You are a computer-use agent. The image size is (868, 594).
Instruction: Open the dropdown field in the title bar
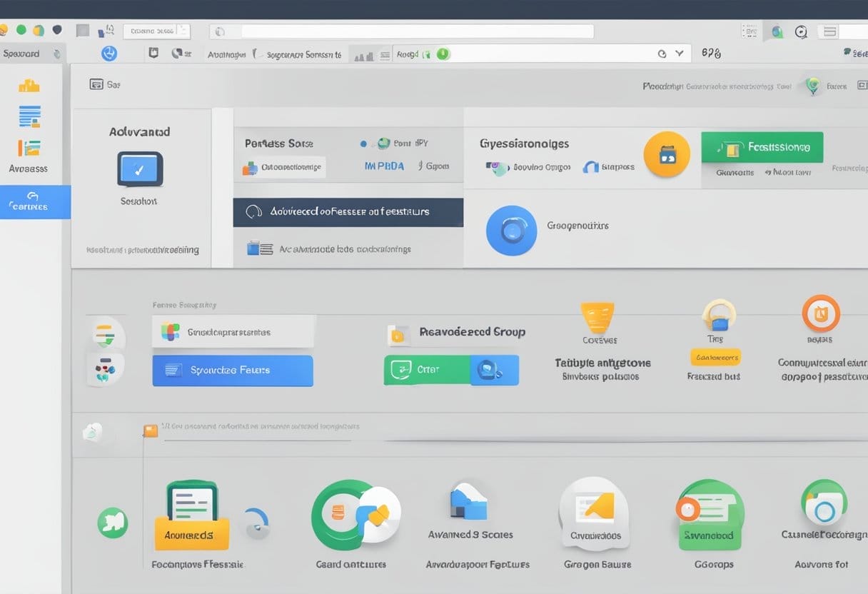pyautogui.click(x=156, y=31)
